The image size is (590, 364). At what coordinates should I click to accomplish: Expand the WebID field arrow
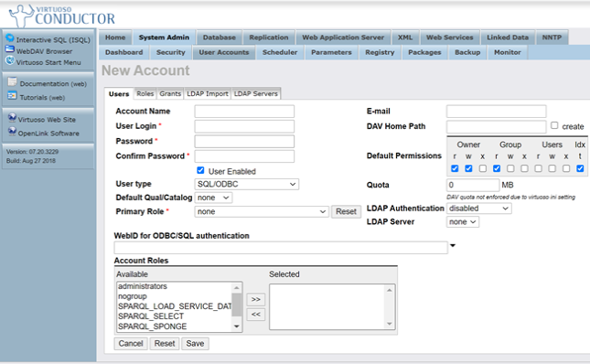(453, 245)
